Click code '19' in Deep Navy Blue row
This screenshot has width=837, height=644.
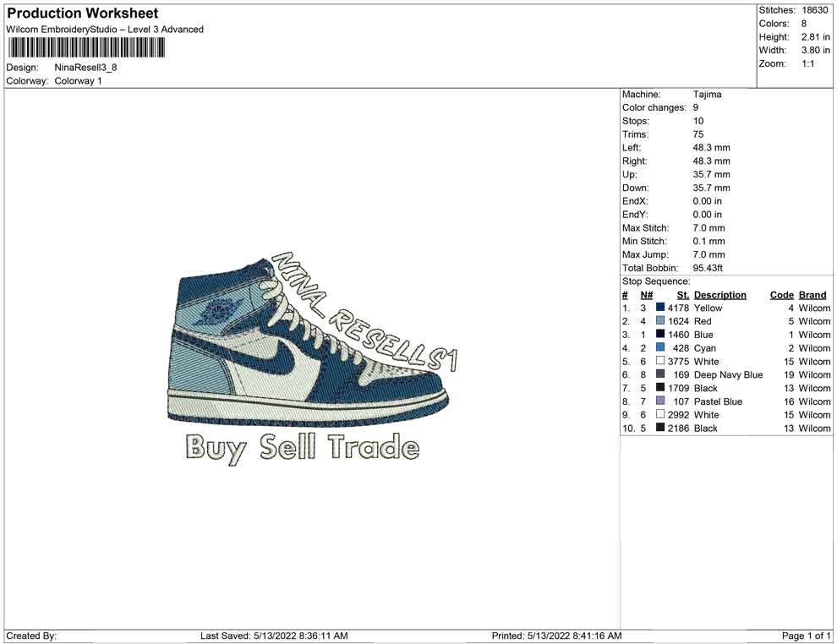pos(789,374)
